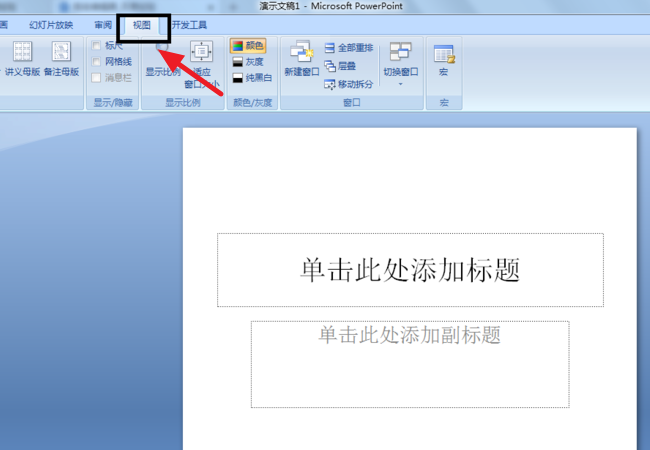Click Cascade (层叠) windows
650x450 pixels.
tap(340, 66)
